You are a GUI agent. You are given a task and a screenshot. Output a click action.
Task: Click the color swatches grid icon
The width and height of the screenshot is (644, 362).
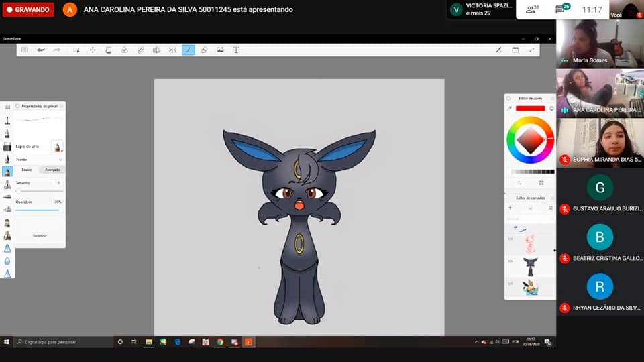[x=541, y=182]
